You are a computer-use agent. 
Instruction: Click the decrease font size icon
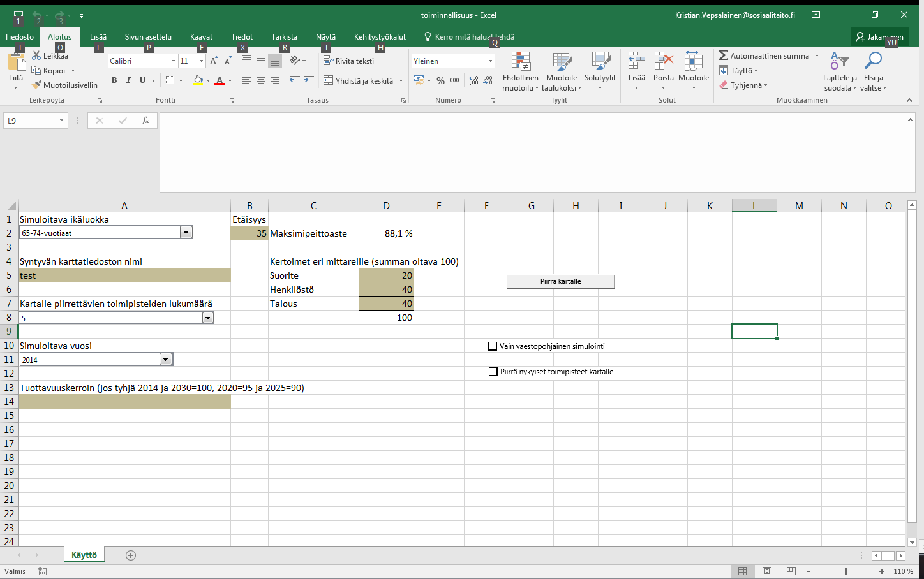pyautogui.click(x=228, y=61)
